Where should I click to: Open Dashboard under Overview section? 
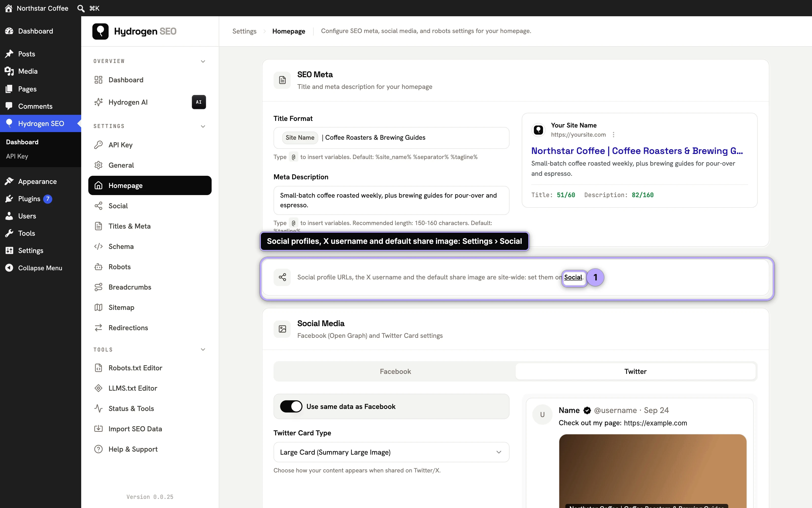click(150, 80)
